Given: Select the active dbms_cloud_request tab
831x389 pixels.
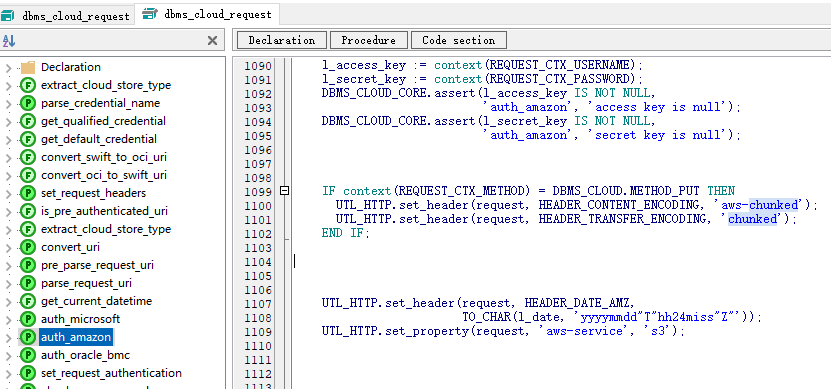Looking at the screenshot, I should point(207,14).
